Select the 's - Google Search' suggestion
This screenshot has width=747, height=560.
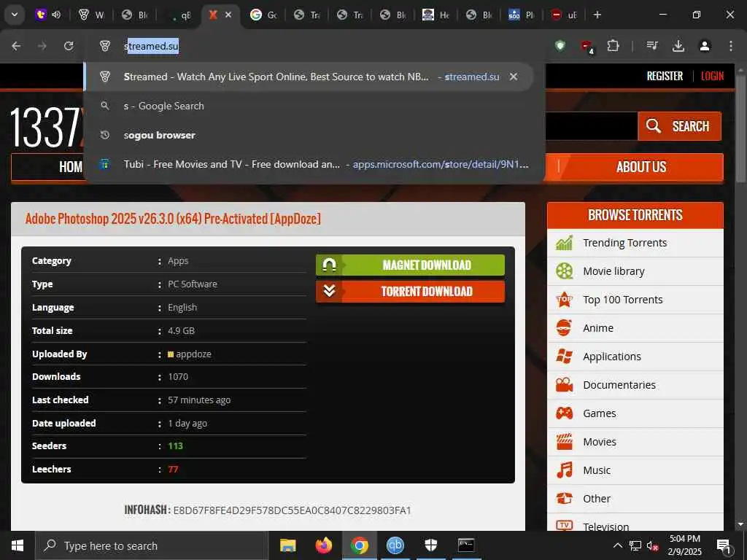[x=309, y=106]
